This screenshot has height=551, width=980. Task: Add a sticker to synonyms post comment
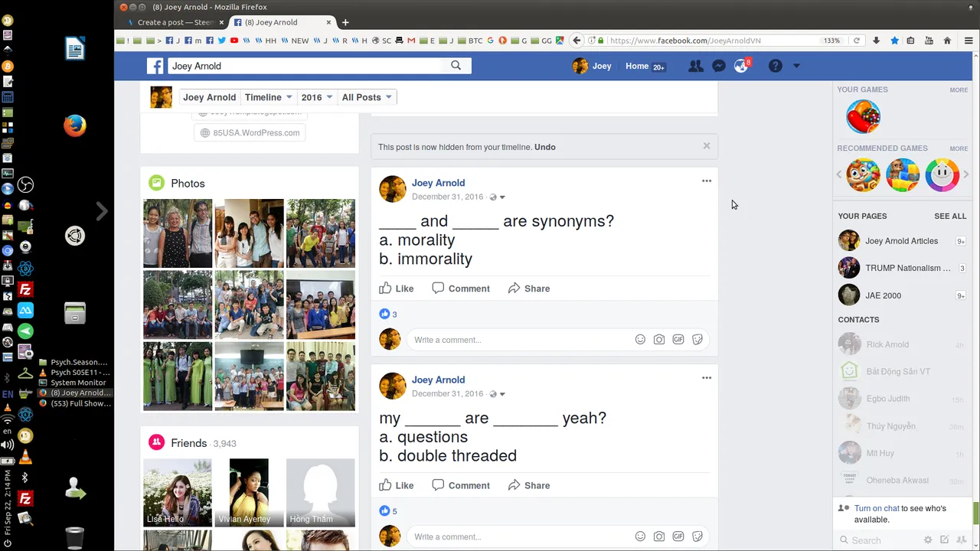(x=697, y=340)
